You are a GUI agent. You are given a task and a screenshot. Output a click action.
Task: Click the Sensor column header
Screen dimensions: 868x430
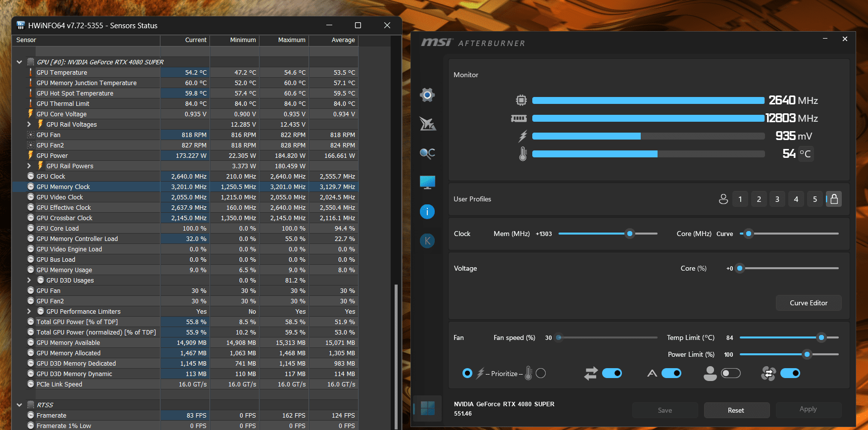click(86, 40)
